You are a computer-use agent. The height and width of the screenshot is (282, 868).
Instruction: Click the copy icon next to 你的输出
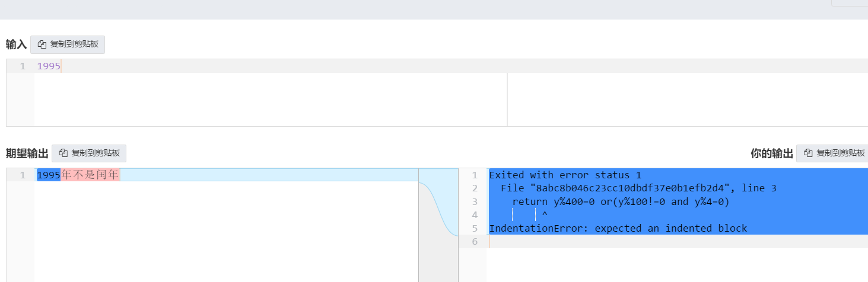click(x=808, y=153)
